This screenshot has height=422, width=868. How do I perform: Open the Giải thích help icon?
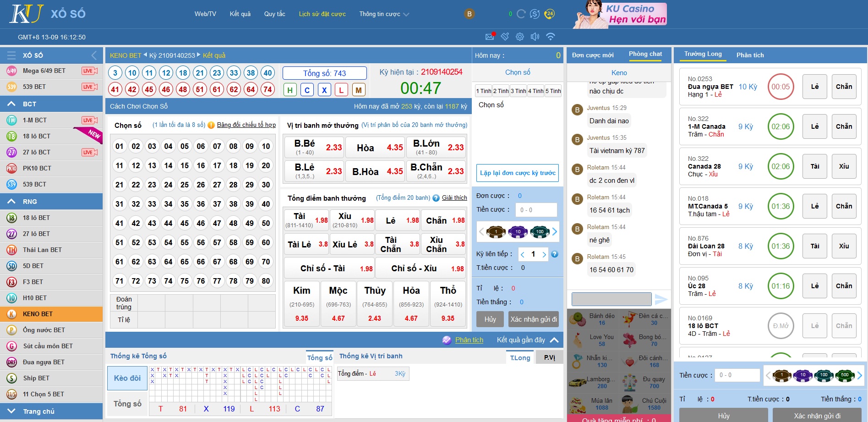click(436, 198)
